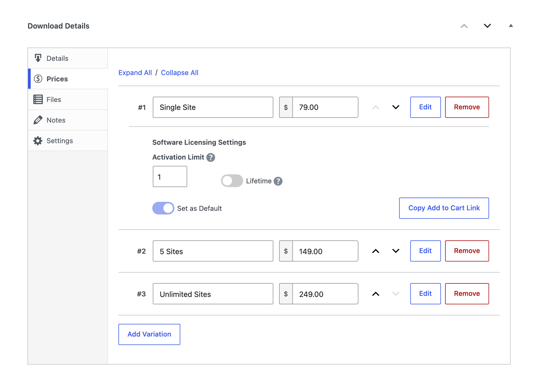535x392 pixels.
Task: Click the Expand All link
Action: tap(135, 73)
